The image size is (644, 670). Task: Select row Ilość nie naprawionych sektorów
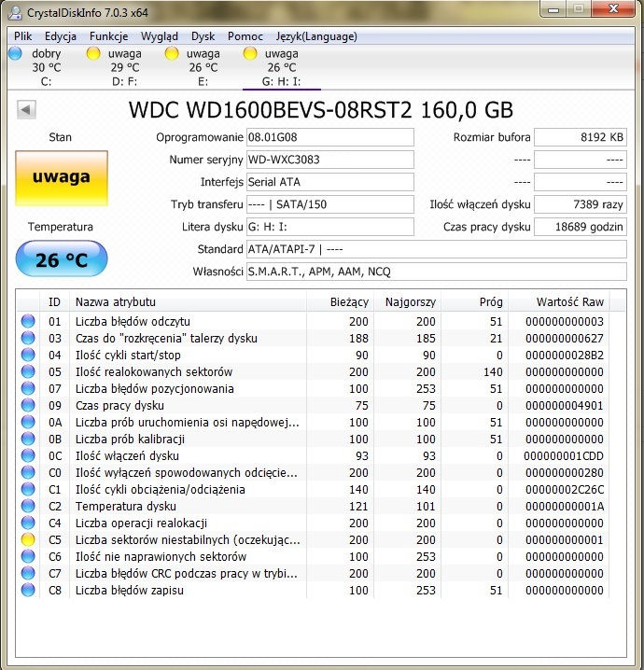pos(313,556)
